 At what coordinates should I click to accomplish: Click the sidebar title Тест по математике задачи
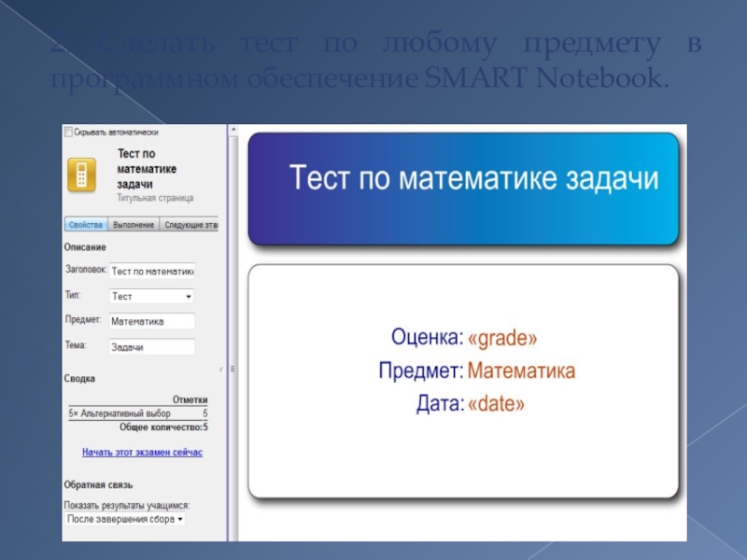click(x=147, y=169)
